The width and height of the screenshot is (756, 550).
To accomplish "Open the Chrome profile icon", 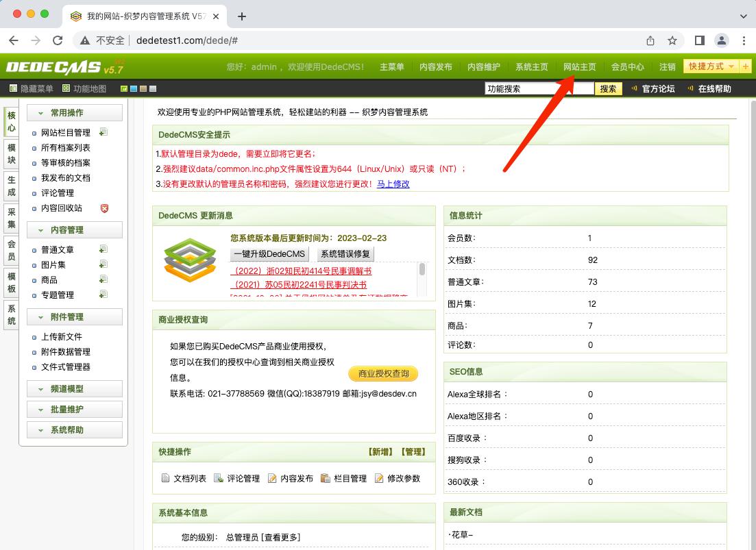I will click(722, 40).
